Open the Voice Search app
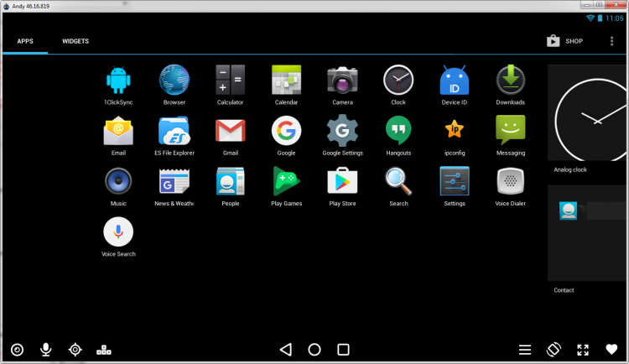Screen dimensions: 629x364 [118, 237]
